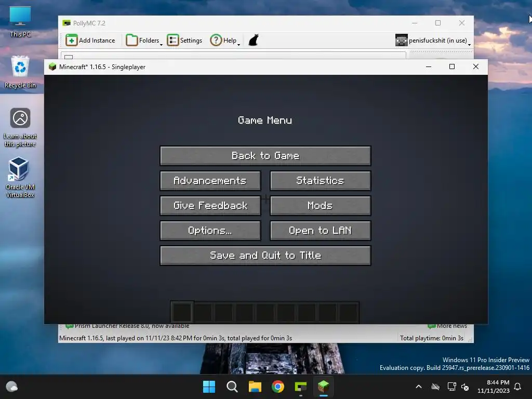Viewport: 532px width, 399px height.
Task: Open weather widget on taskbar
Action: [x=12, y=387]
